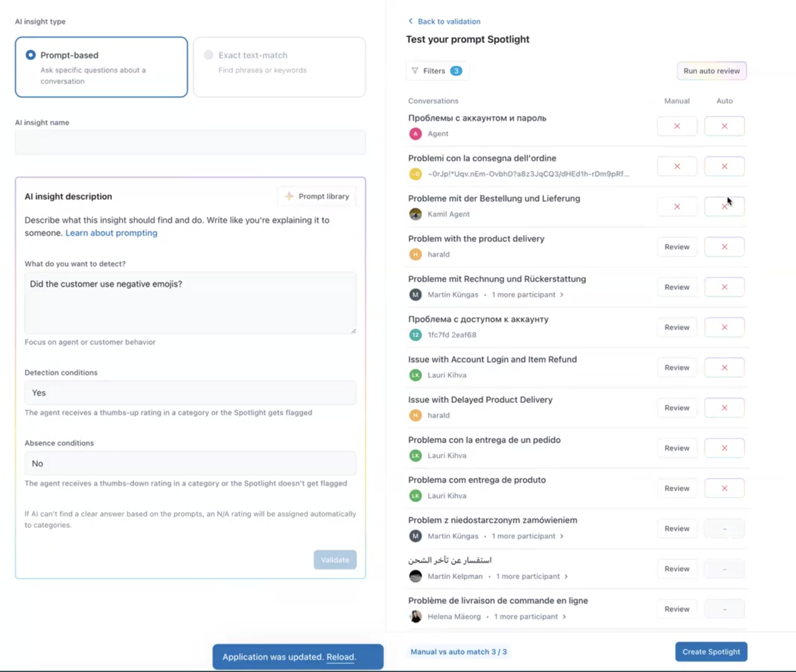Click the funnel icon on Filters
Image resolution: width=796 pixels, height=672 pixels.
(x=415, y=71)
